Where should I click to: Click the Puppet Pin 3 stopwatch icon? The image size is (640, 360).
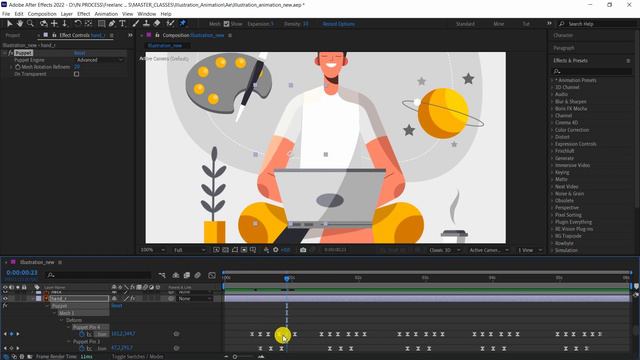[82, 349]
